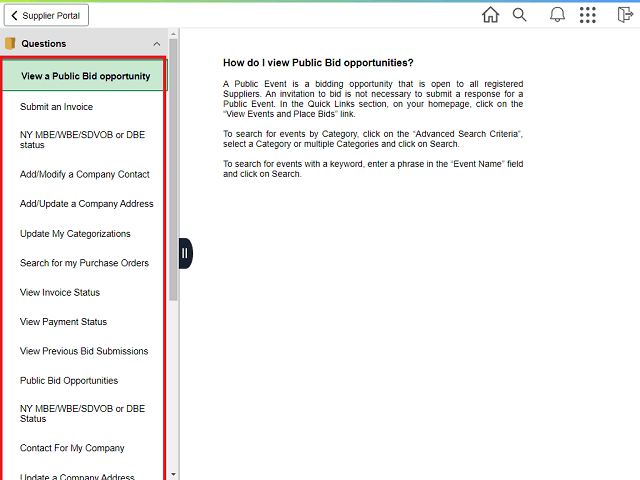Open the Notifications bell icon
The height and width of the screenshot is (480, 640).
pos(557,15)
